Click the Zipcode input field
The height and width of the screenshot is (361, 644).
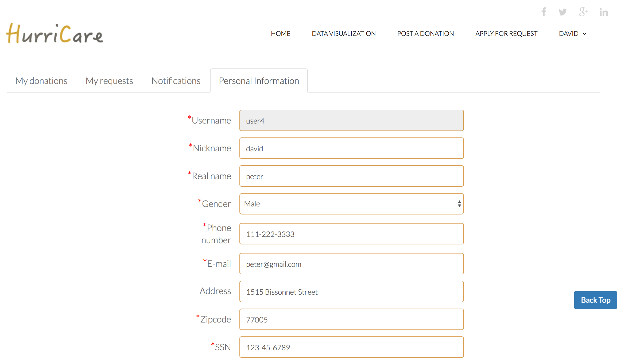click(x=351, y=320)
